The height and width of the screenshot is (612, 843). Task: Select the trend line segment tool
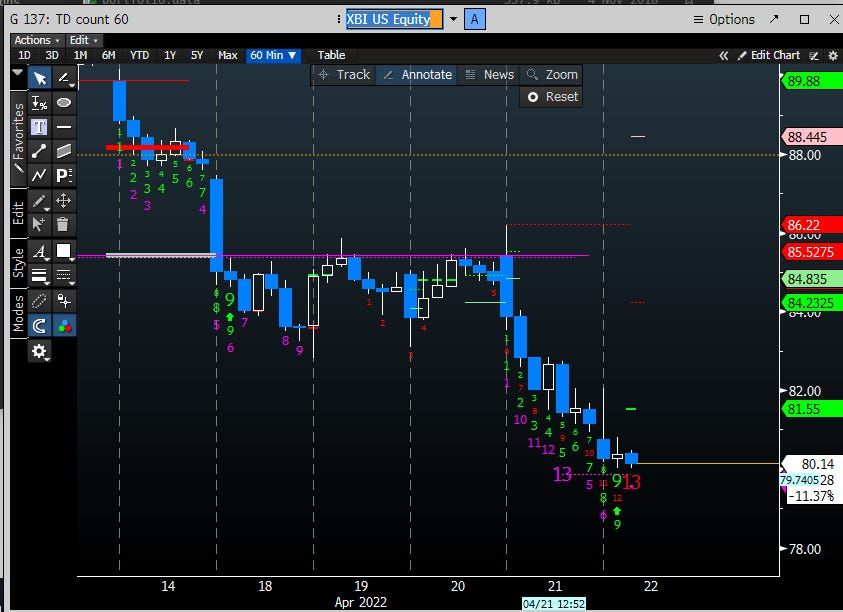(x=39, y=151)
